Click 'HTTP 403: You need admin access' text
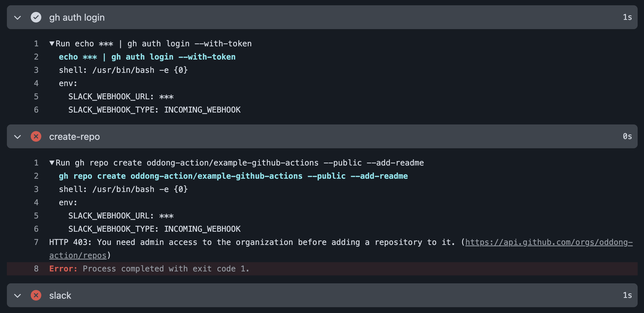The width and height of the screenshot is (644, 313). pos(123,242)
